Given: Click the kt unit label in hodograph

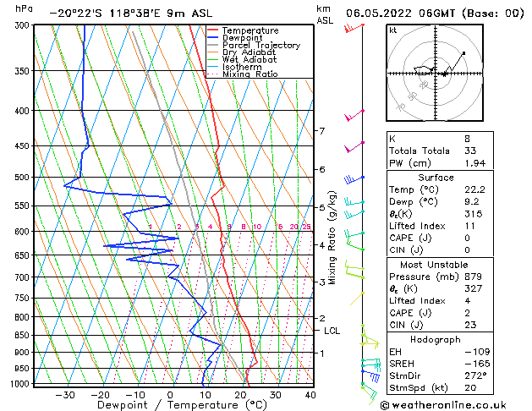Looking at the screenshot, I should tap(393, 30).
